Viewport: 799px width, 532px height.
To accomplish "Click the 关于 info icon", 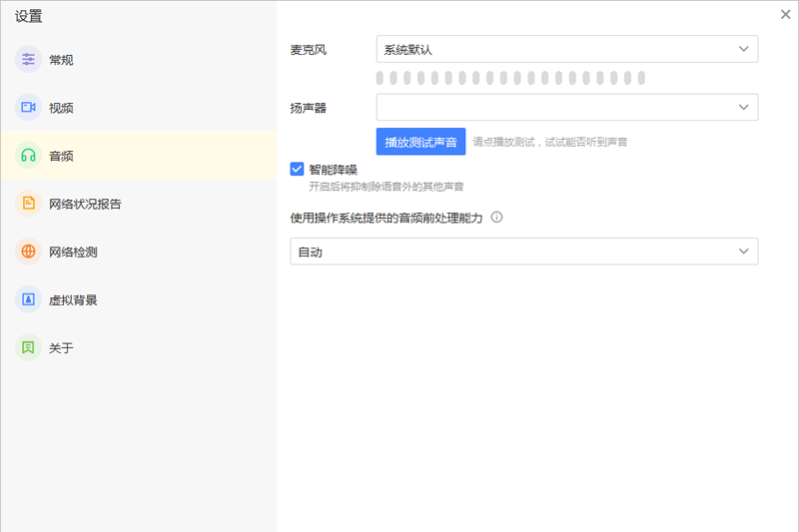I will click(29, 347).
